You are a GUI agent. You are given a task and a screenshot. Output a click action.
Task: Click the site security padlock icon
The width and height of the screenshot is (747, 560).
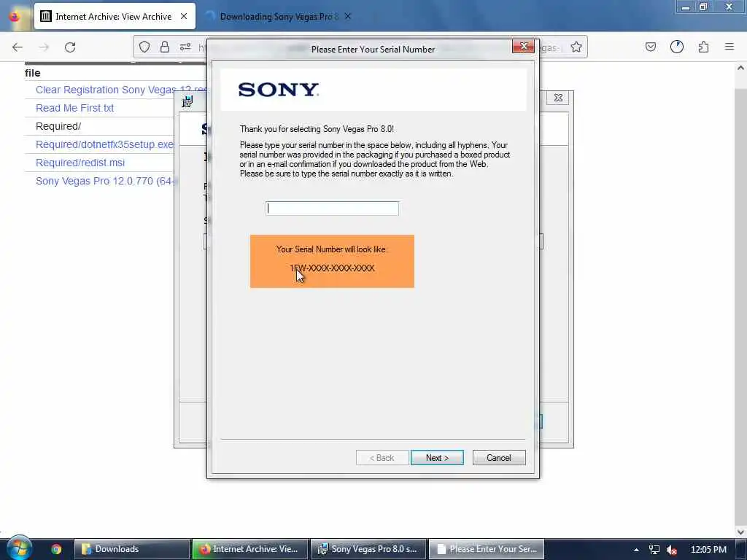165,47
